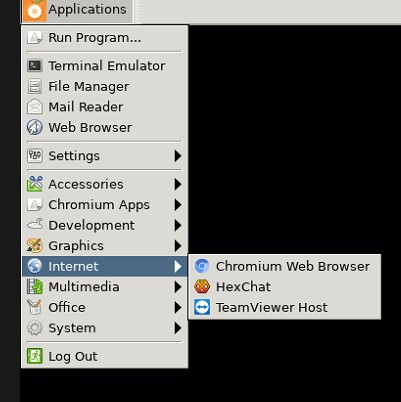Open the Chromium Web Browser icon
The image size is (401, 402).
point(202,266)
